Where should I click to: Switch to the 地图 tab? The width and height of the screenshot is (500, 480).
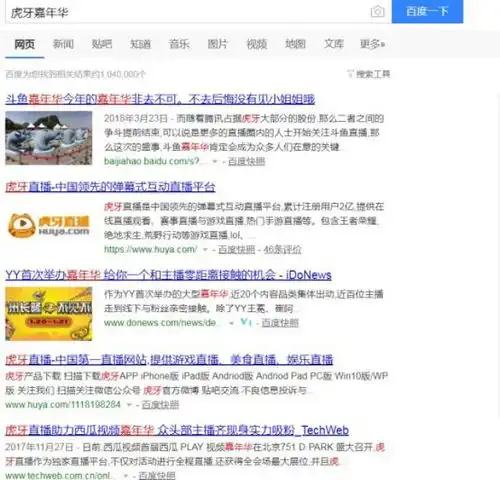pyautogui.click(x=295, y=44)
